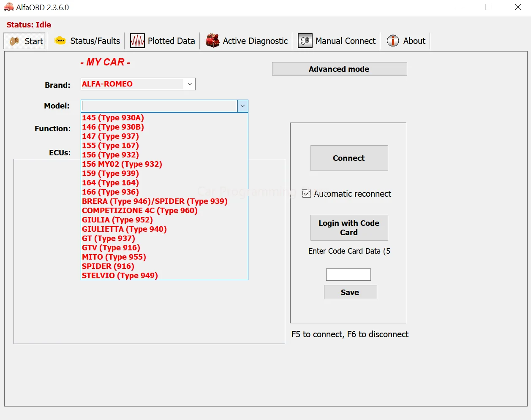Click the Code Card data input field
Screen dimensions: 531x420
(x=349, y=274)
